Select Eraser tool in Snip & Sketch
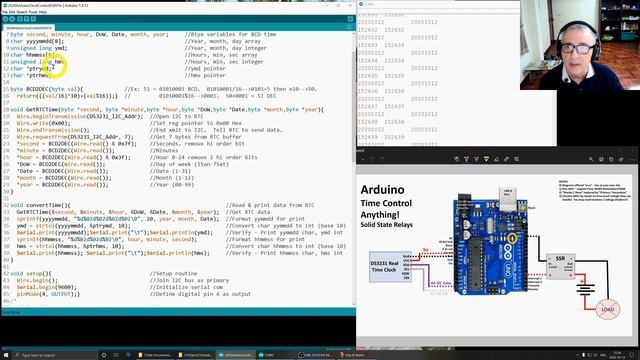The height and width of the screenshot is (360, 640). (496, 159)
